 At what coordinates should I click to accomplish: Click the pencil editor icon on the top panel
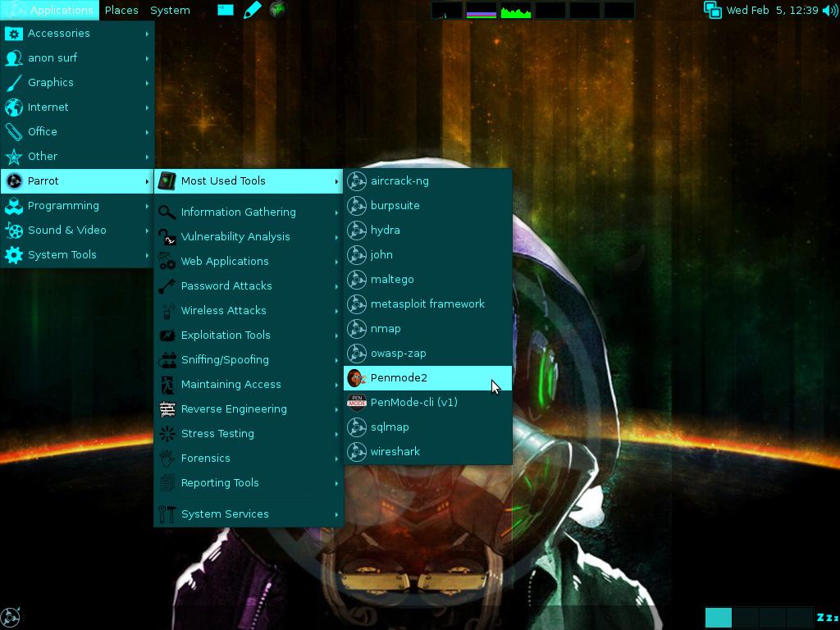click(x=252, y=10)
